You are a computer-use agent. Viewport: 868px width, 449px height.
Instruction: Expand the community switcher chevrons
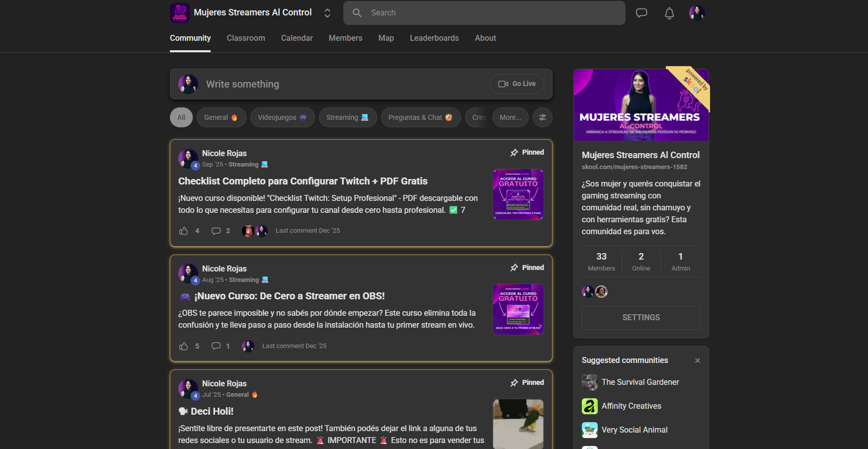tap(327, 13)
